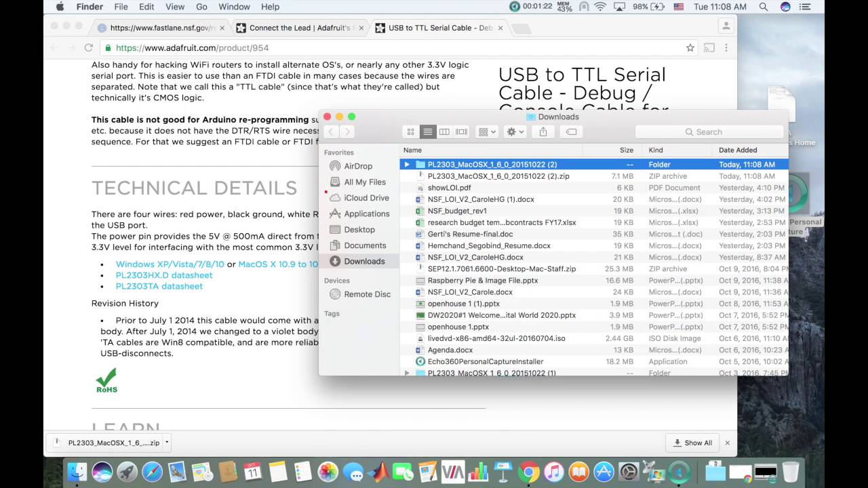
Task: Close Chrome downloads bar
Action: point(727,443)
